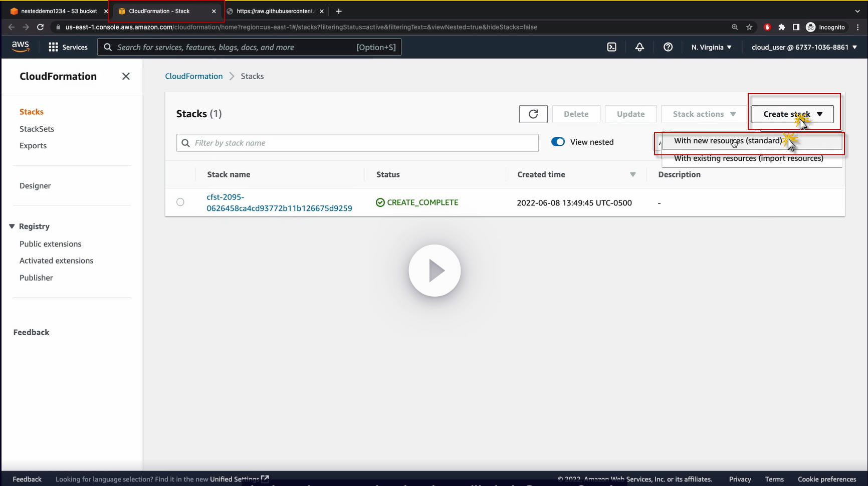Viewport: 868px width, 486px height.
Task: Close the CloudFormation - Stack tab
Action: click(x=214, y=11)
